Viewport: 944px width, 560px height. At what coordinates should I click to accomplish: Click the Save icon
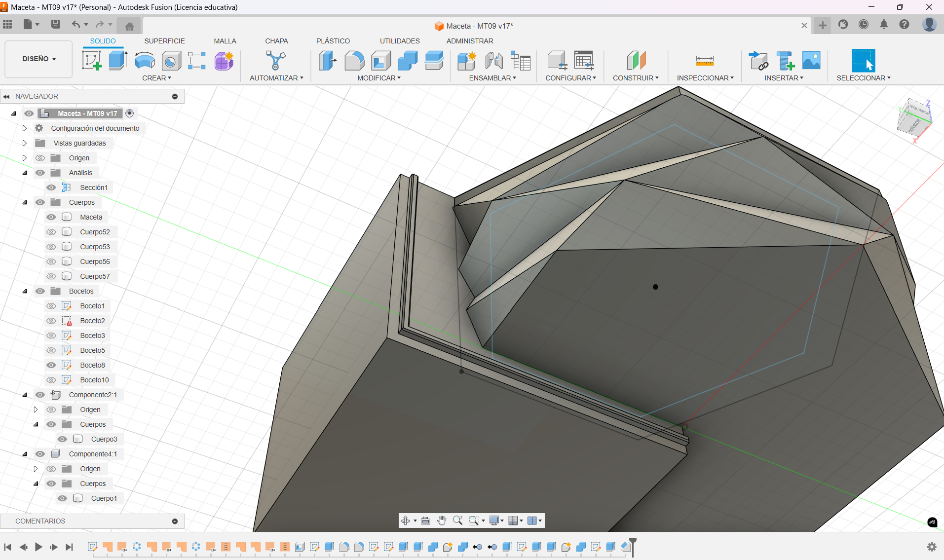tap(55, 24)
